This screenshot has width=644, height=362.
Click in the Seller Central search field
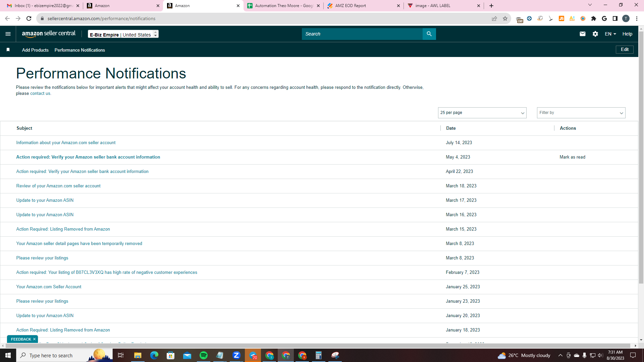[362, 34]
